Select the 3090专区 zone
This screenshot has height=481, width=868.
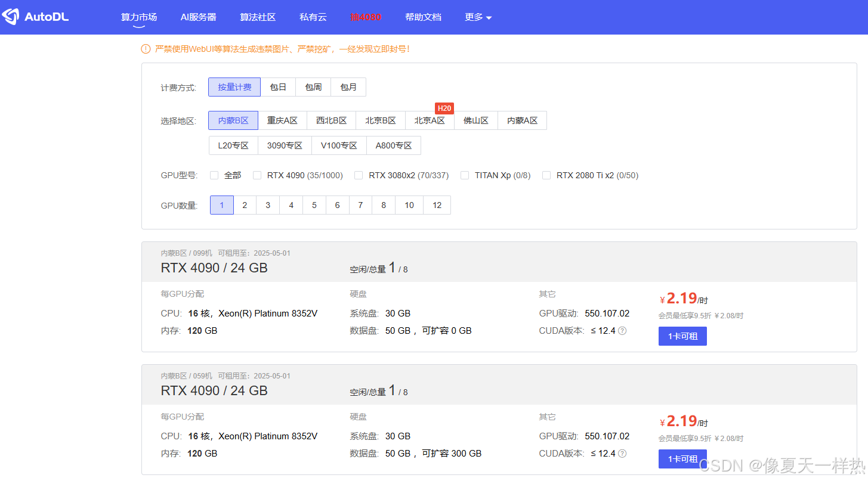[285, 145]
